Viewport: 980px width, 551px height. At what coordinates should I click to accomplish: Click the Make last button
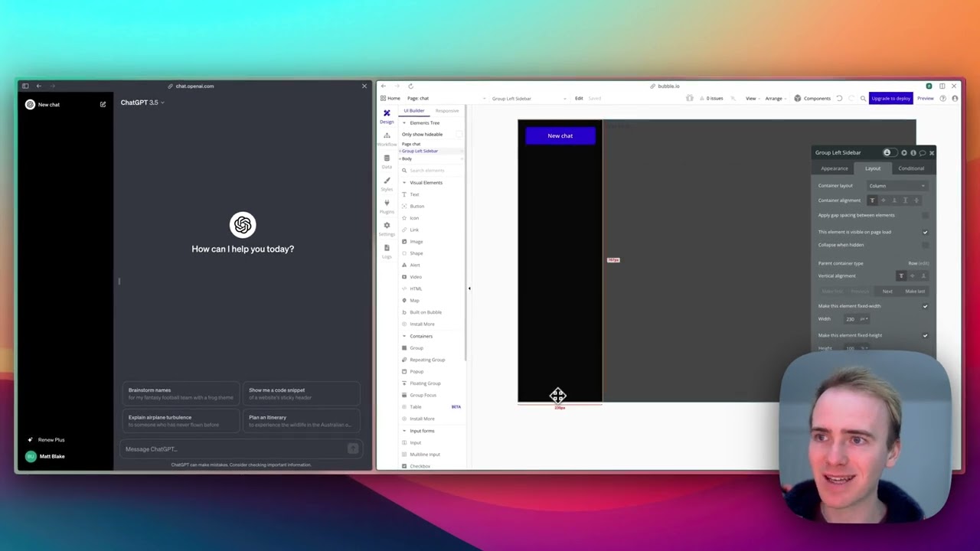click(915, 292)
